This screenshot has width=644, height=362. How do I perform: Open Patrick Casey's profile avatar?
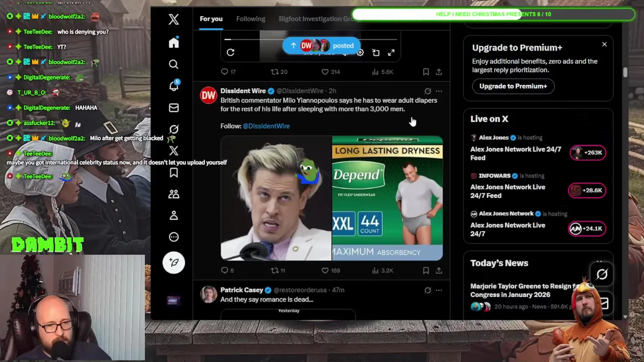point(208,294)
